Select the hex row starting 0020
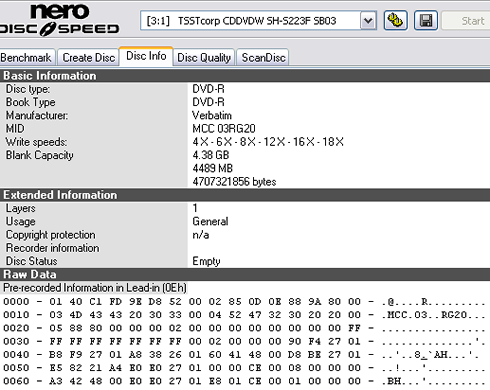Screen dimensions: 490x390 pos(245,328)
